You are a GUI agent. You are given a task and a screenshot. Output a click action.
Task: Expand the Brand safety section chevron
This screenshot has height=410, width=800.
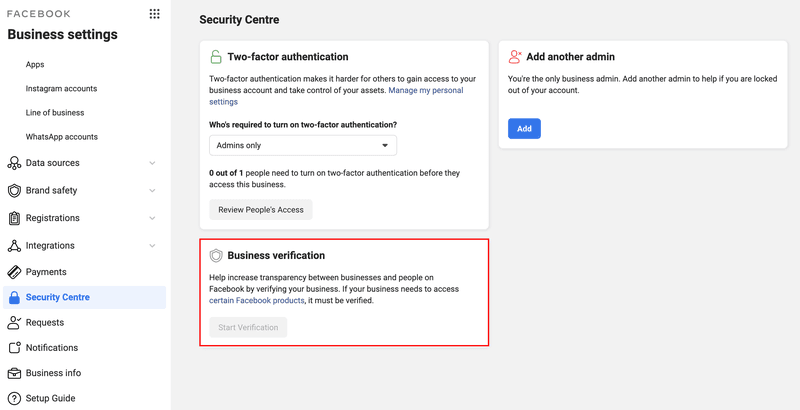tap(152, 191)
